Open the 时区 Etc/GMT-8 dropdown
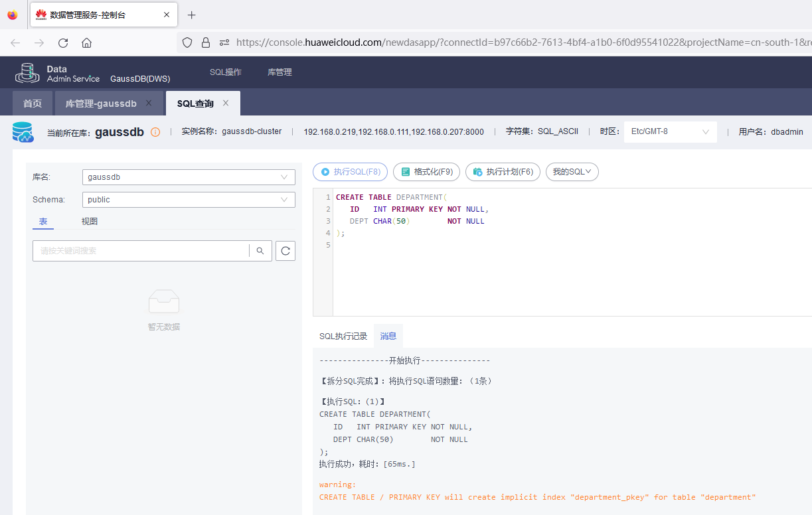This screenshot has width=812, height=515. point(671,131)
